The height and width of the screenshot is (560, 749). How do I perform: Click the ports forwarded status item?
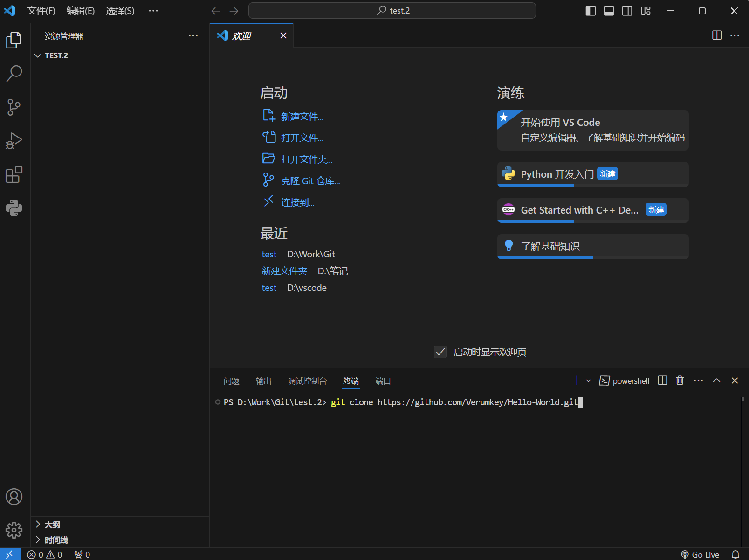82,554
